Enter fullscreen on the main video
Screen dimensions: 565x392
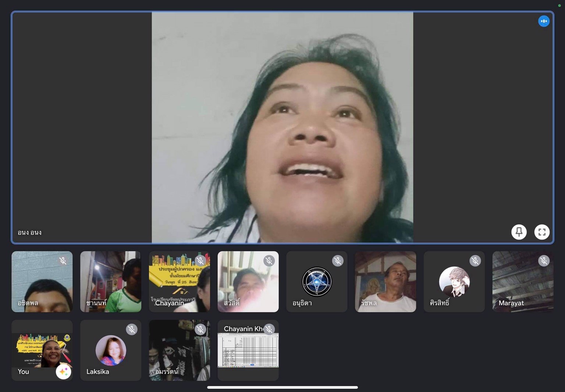coord(541,232)
